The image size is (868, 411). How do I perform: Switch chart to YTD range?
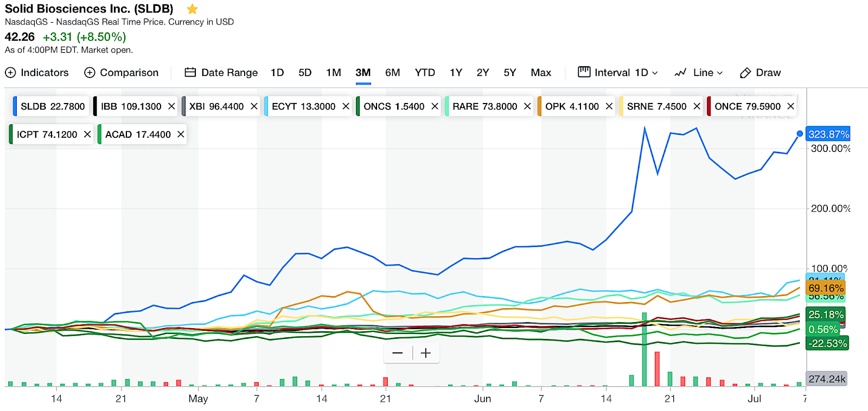coord(425,73)
